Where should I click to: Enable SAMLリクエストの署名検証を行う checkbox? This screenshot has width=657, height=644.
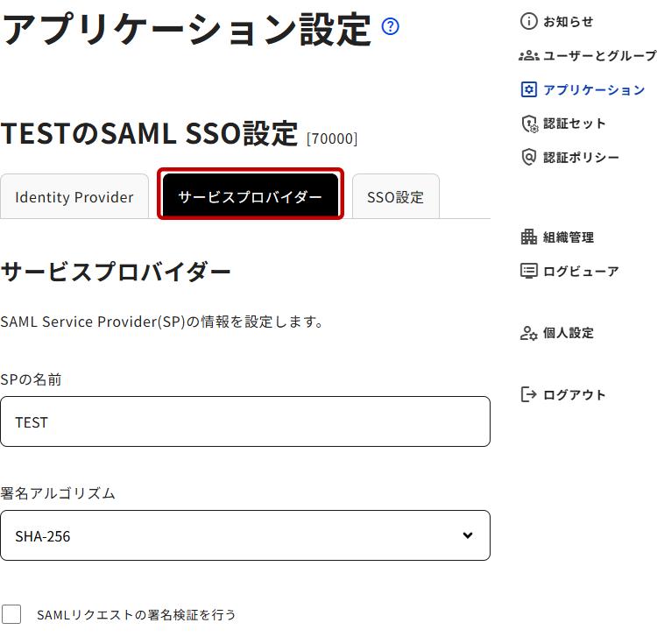[11, 614]
